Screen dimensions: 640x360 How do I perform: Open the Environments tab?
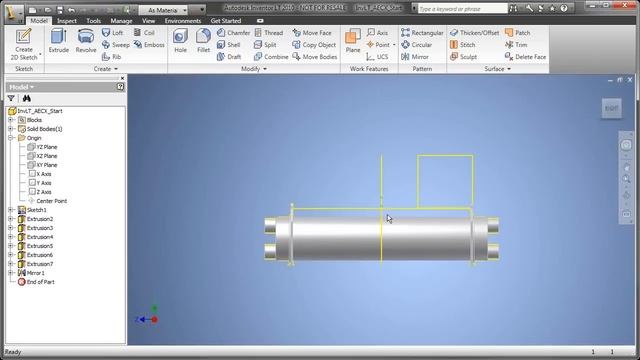point(183,21)
